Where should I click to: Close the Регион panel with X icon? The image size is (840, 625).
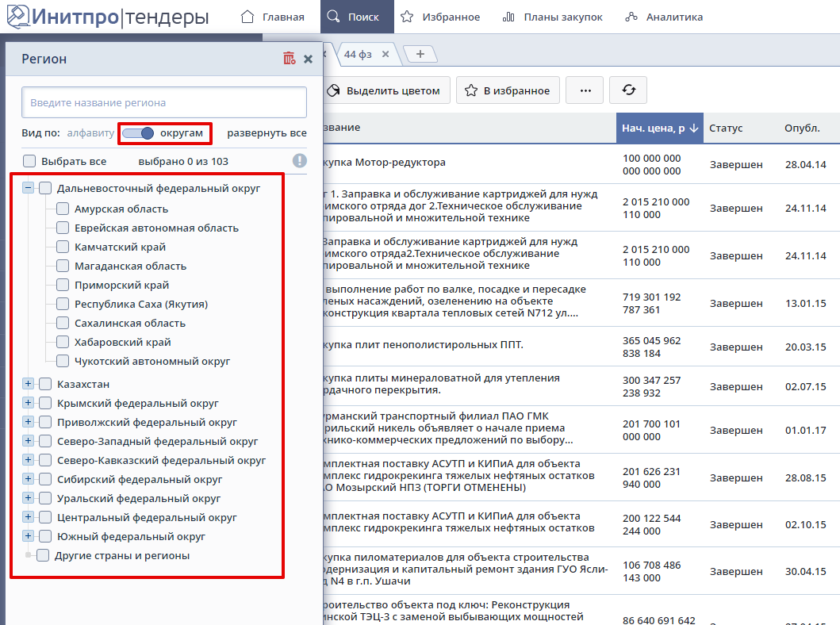tap(308, 59)
